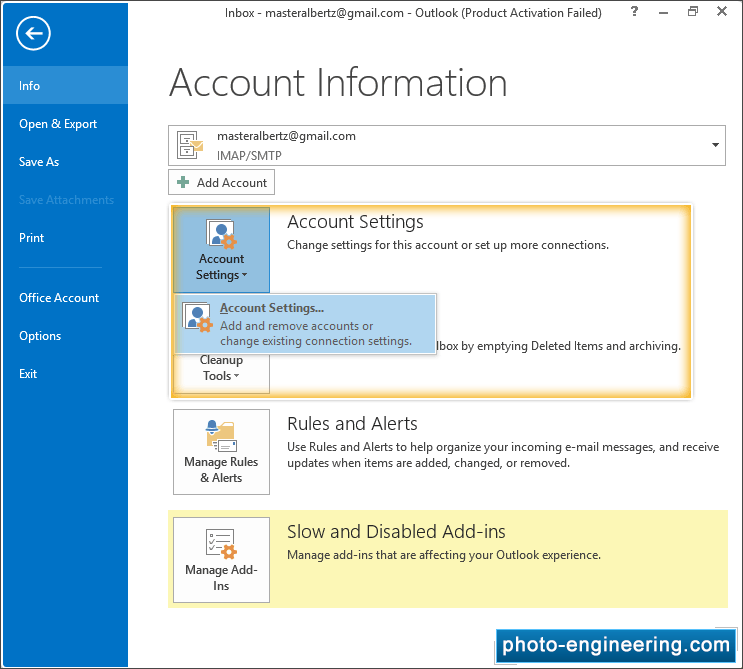The height and width of the screenshot is (669, 743).
Task: Open the Print page
Action: point(65,237)
